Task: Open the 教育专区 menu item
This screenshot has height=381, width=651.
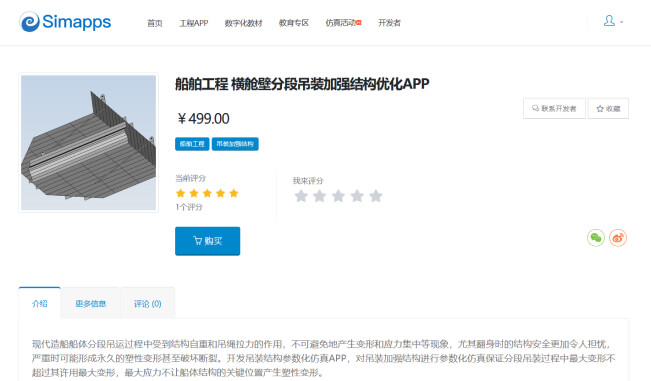Action: 294,23
